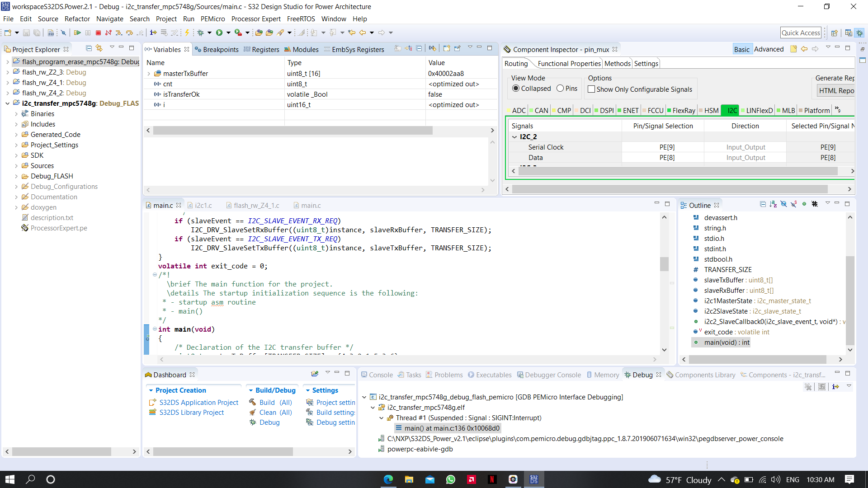Viewport: 868px width, 488px height.
Task: Click the Terminate debug session icon
Action: [99, 32]
